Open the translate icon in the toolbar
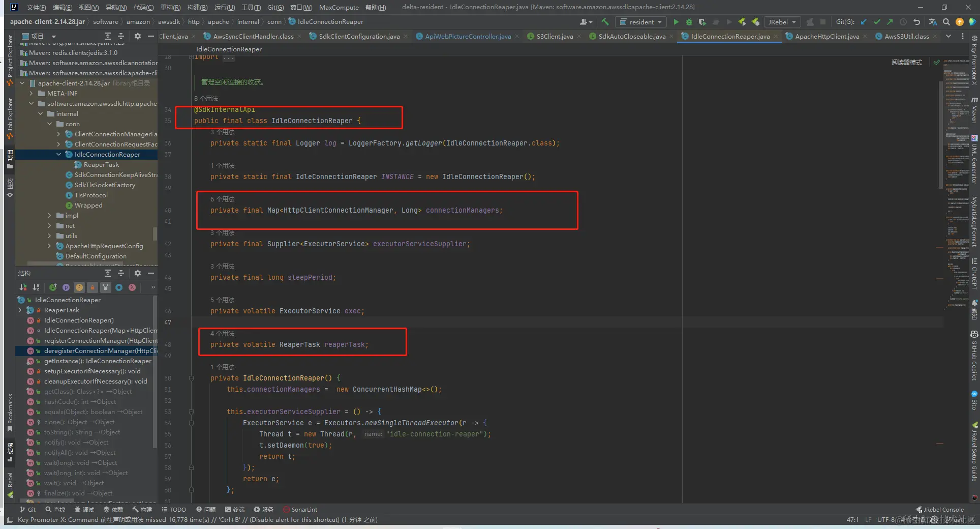Screen dimensions: 980x529 tap(933, 22)
